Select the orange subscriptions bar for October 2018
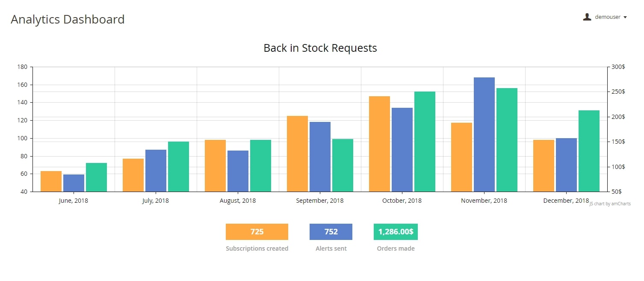 380,143
